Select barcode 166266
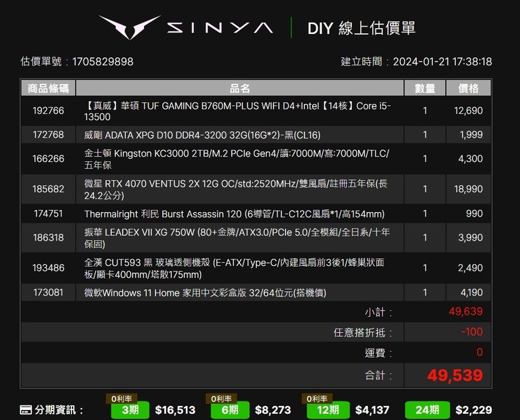520x420 pixels. 49,159
